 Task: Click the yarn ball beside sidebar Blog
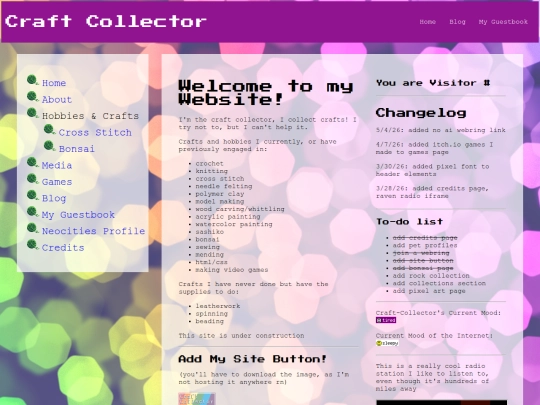coord(33,196)
